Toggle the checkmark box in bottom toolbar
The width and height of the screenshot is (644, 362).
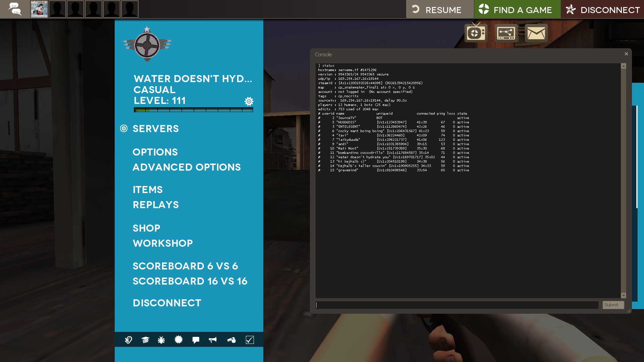(x=250, y=340)
